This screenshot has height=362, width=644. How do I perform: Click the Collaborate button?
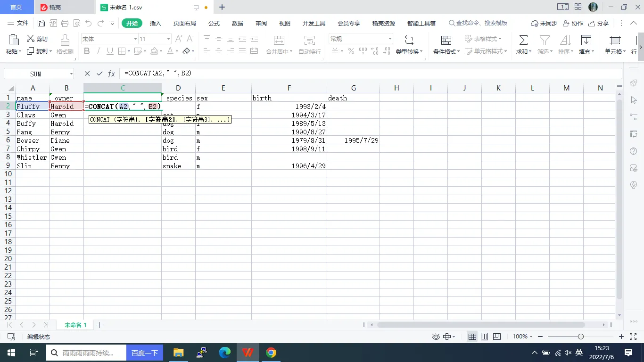pos(573,23)
